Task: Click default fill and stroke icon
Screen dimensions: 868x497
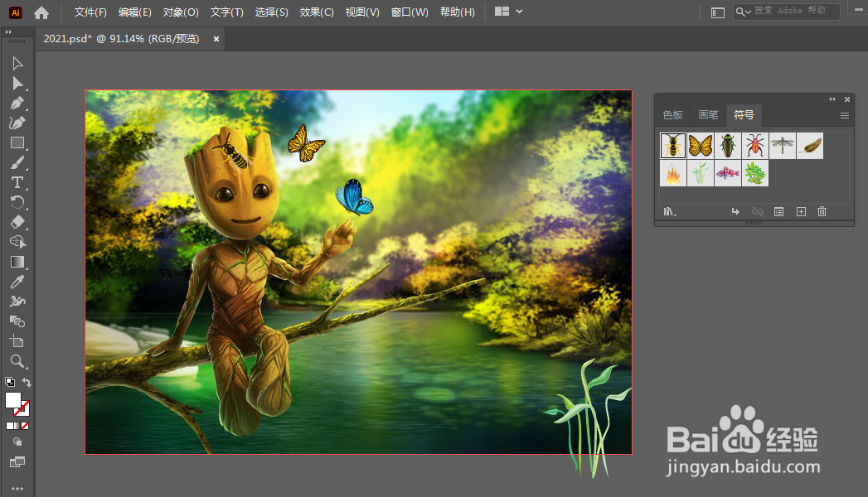Action: click(x=9, y=382)
